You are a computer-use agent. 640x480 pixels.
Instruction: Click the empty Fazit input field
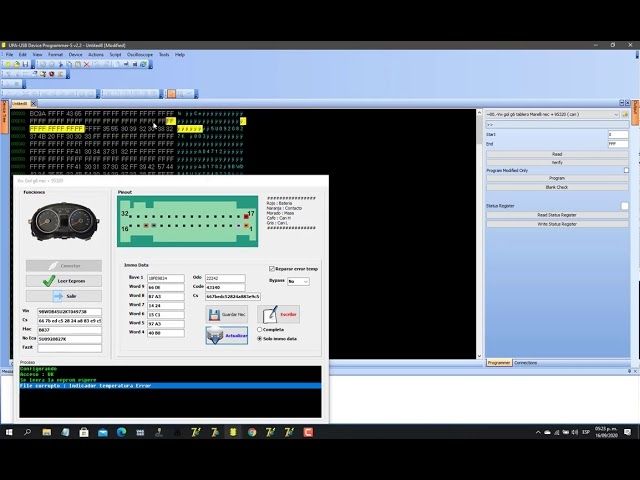(x=69, y=348)
